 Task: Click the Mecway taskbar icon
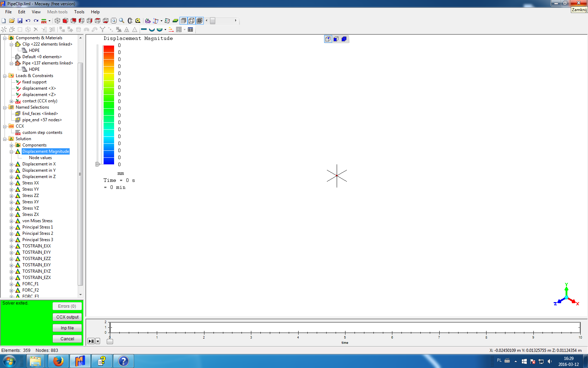[x=80, y=361]
